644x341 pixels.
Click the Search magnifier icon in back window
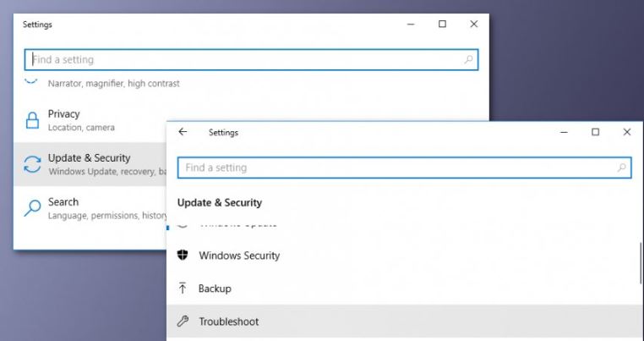tap(32, 207)
